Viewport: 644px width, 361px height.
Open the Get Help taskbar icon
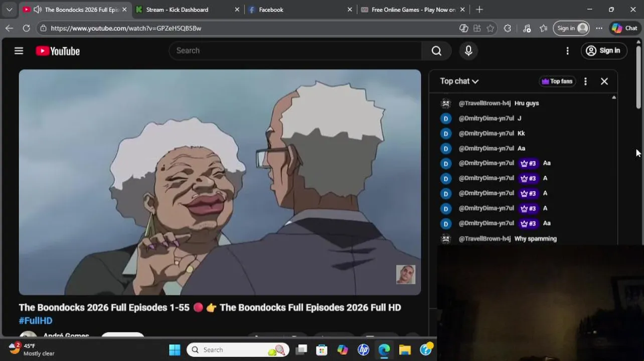[426, 349]
